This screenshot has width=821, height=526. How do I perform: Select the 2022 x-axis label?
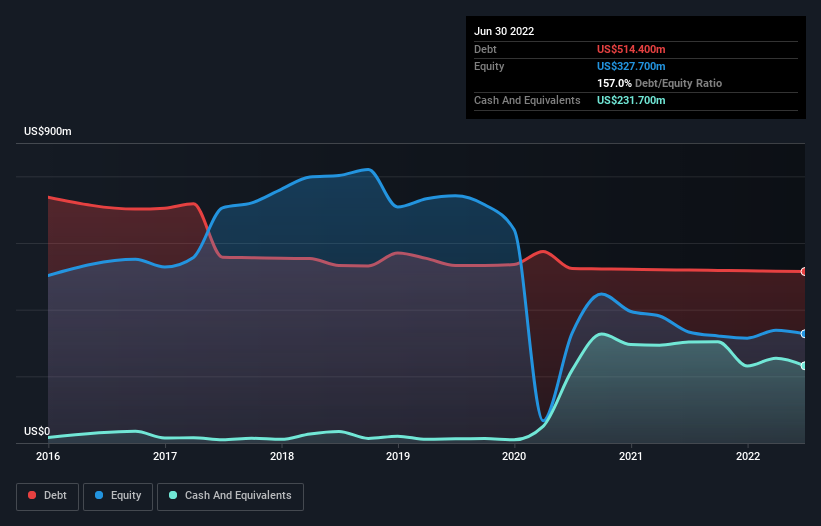[748, 456]
